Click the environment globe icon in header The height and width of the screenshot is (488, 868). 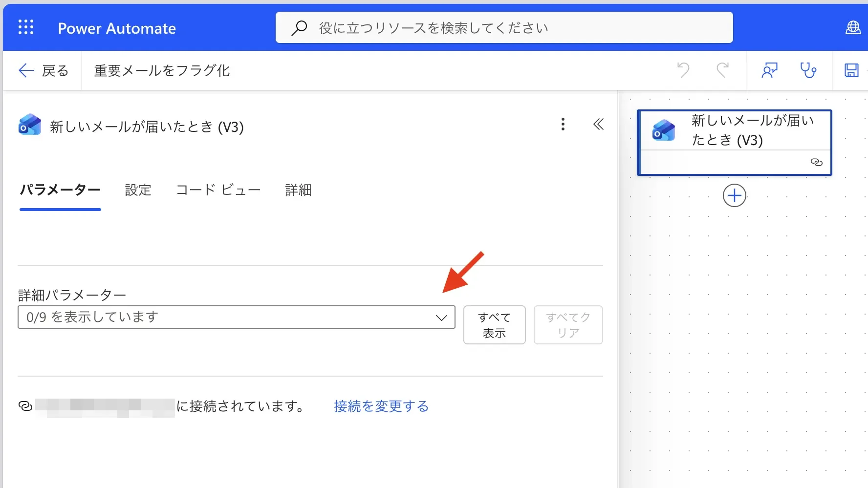pyautogui.click(x=853, y=28)
